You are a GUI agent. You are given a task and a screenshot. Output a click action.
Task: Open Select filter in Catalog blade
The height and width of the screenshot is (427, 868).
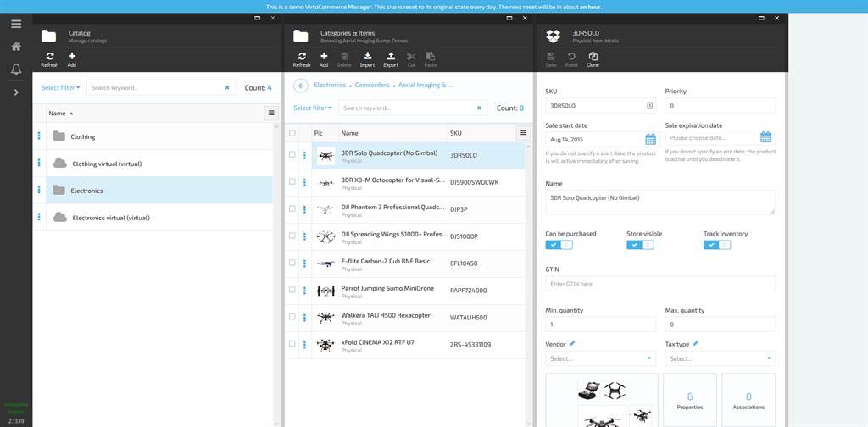coord(61,87)
